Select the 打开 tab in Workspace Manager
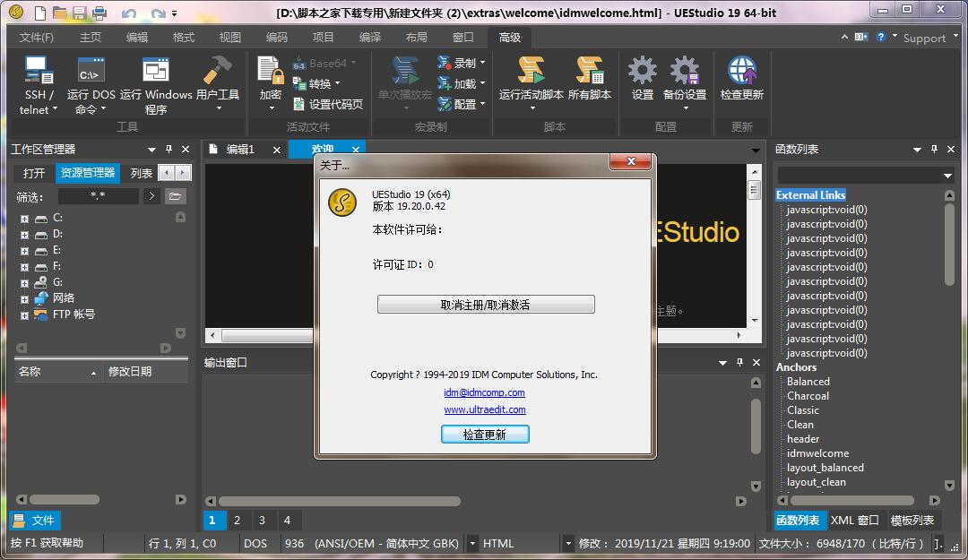Image resolution: width=968 pixels, height=560 pixels. pos(34,173)
